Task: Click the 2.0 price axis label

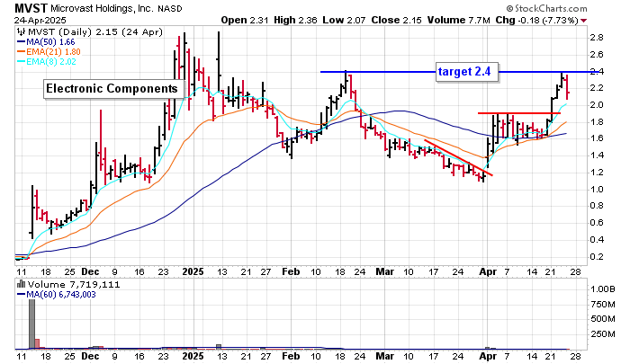Action: pos(596,105)
